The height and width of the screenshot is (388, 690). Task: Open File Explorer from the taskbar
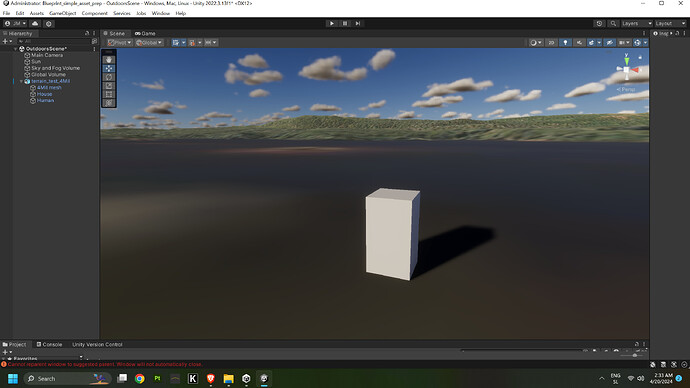click(228, 378)
